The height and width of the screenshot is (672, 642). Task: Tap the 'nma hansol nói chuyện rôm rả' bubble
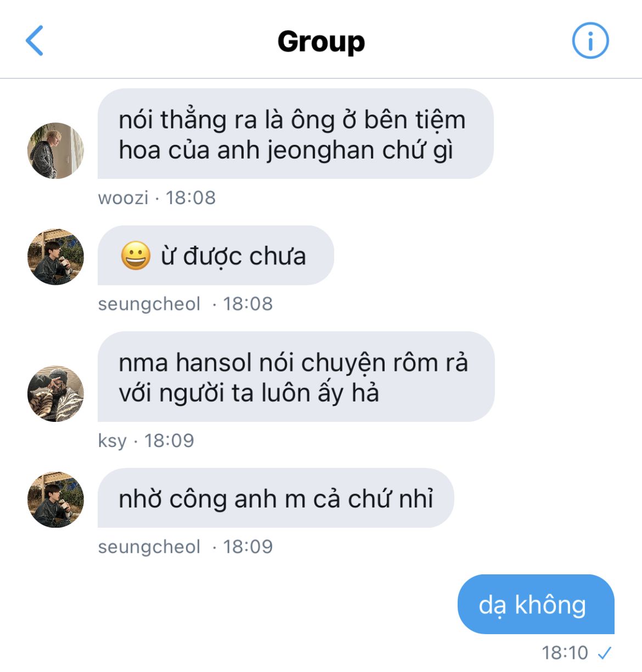point(296,377)
